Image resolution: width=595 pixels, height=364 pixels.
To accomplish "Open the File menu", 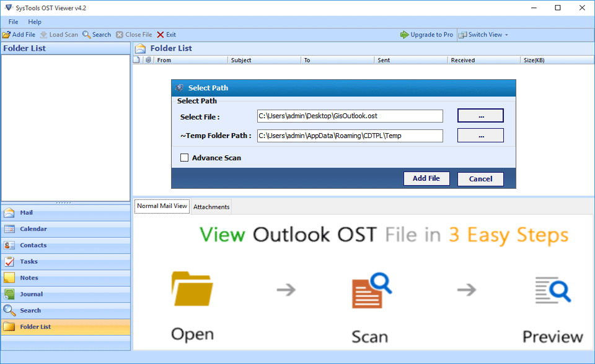I will [x=13, y=22].
